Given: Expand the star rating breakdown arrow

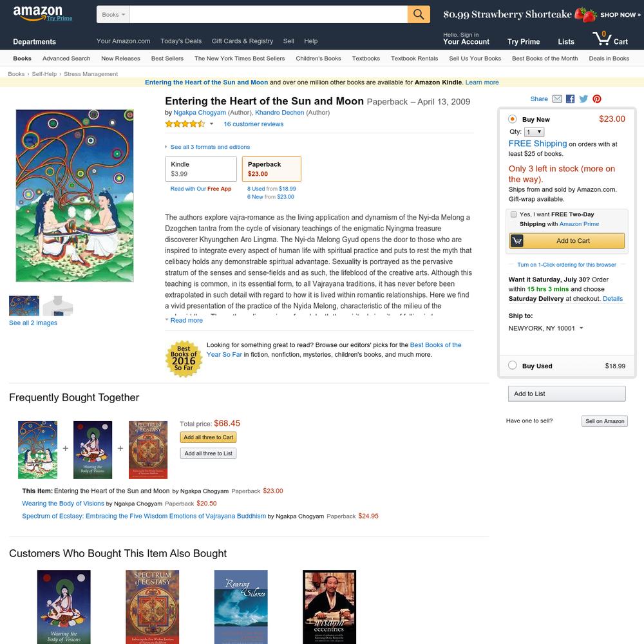Looking at the screenshot, I should click(x=211, y=124).
